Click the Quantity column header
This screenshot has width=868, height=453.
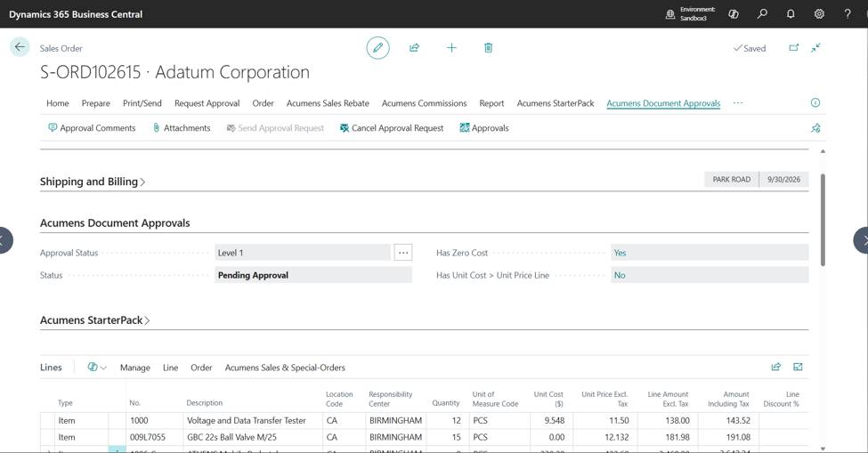point(446,402)
